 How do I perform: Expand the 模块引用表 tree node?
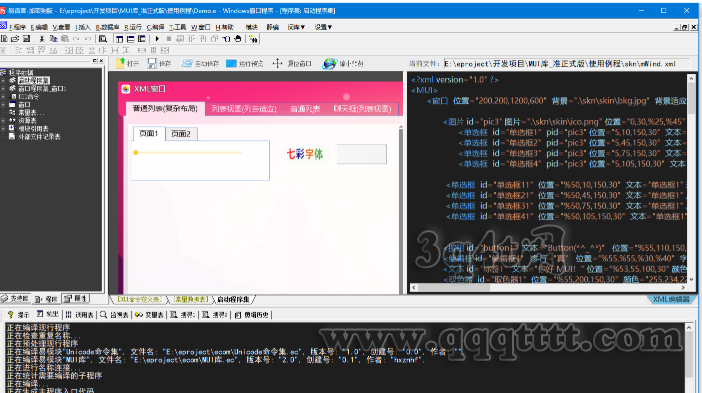pyautogui.click(x=3, y=128)
